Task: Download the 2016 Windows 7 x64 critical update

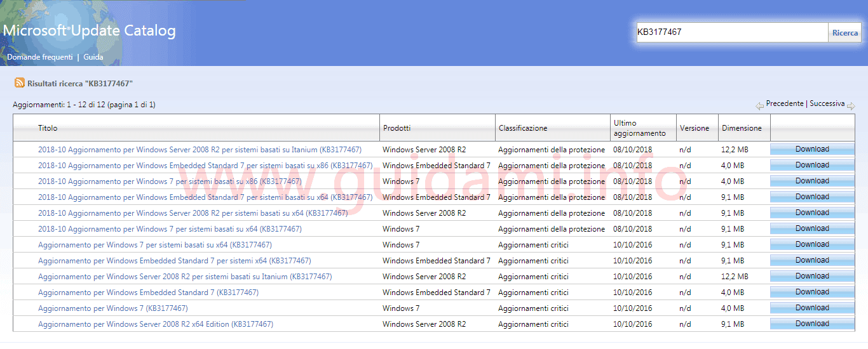Action: pyautogui.click(x=812, y=244)
